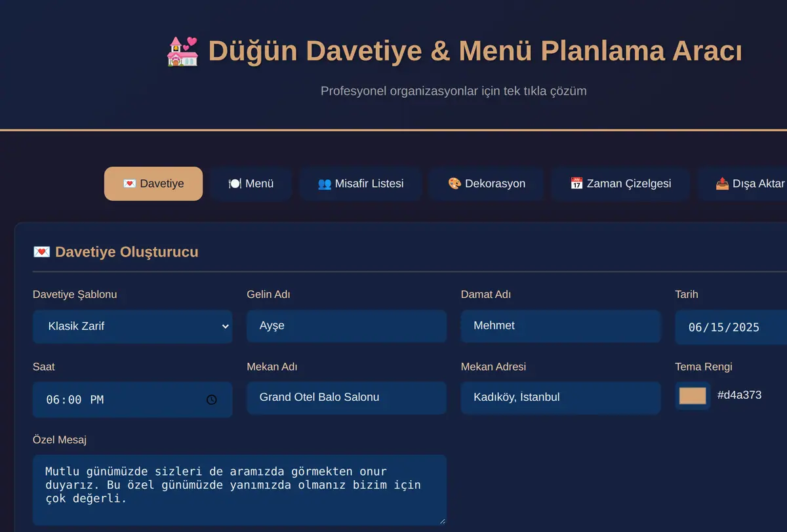
Task: Click the envelope icon beside Davetiye Oluşturucu
Action: (x=41, y=252)
